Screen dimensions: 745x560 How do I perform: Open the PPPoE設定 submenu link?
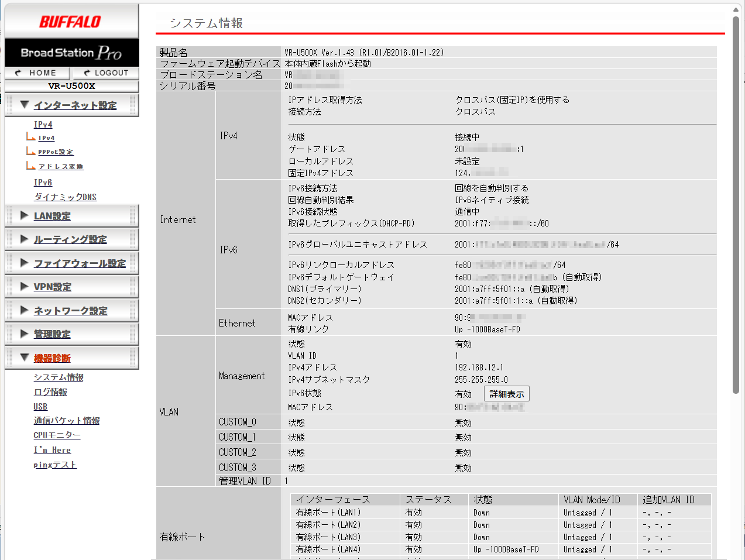56,152
